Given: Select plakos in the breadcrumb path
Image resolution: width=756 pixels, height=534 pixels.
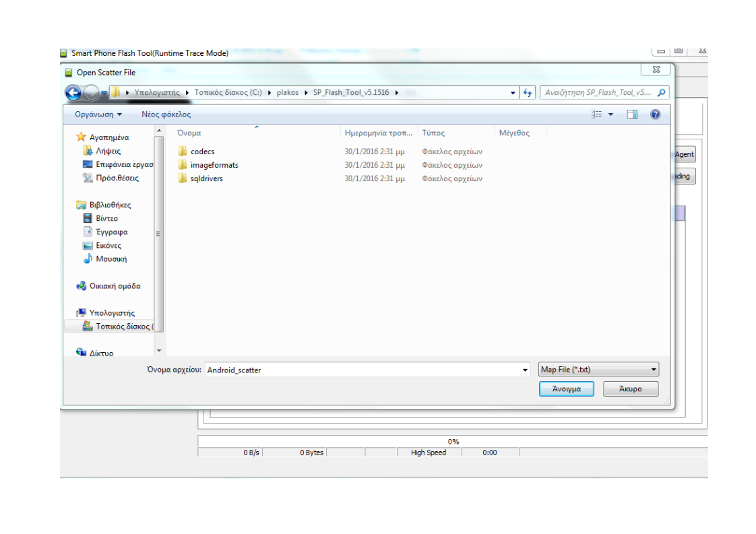Looking at the screenshot, I should pos(287,92).
